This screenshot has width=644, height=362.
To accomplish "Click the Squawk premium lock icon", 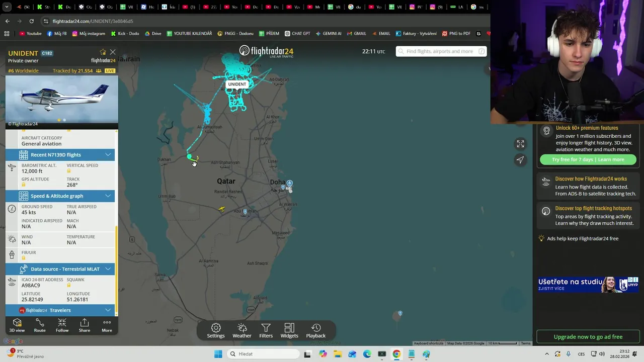I will pyautogui.click(x=69, y=285).
